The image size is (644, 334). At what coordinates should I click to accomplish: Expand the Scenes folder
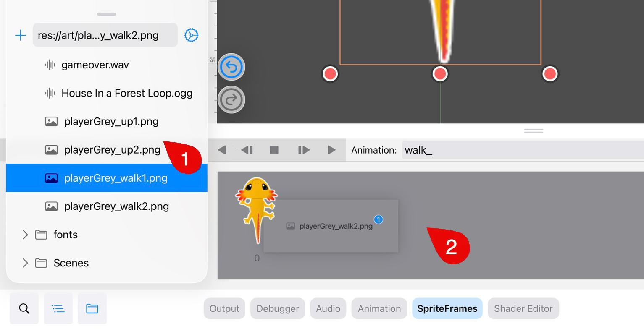pos(25,263)
